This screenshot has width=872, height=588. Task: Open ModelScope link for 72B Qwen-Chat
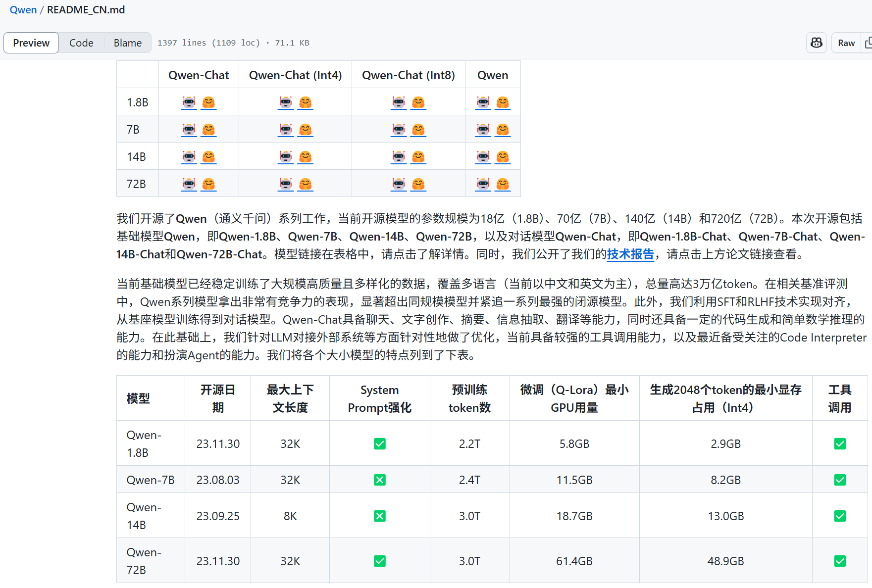(x=189, y=184)
